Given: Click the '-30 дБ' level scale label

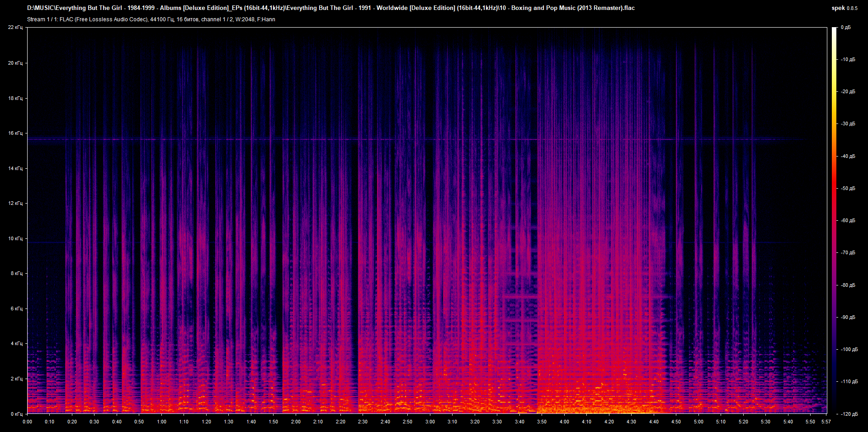Looking at the screenshot, I should 848,124.
